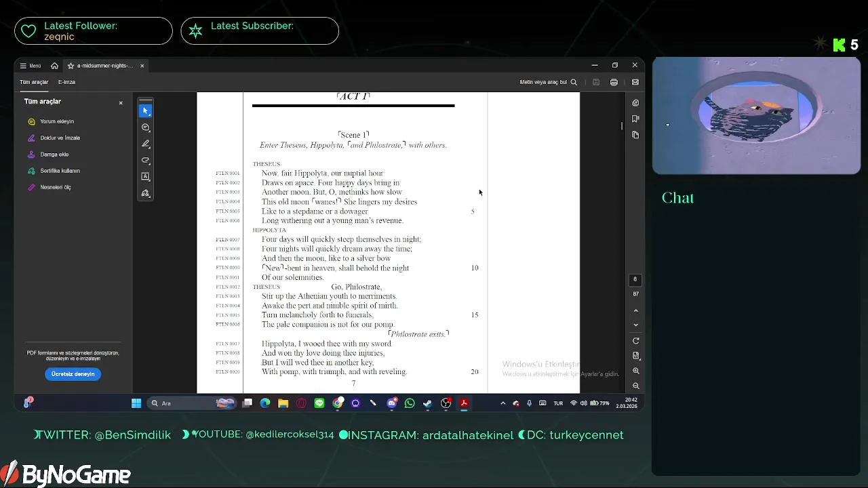Pick the freehand draw lasso tool
This screenshot has width=868, height=488.
click(145, 161)
